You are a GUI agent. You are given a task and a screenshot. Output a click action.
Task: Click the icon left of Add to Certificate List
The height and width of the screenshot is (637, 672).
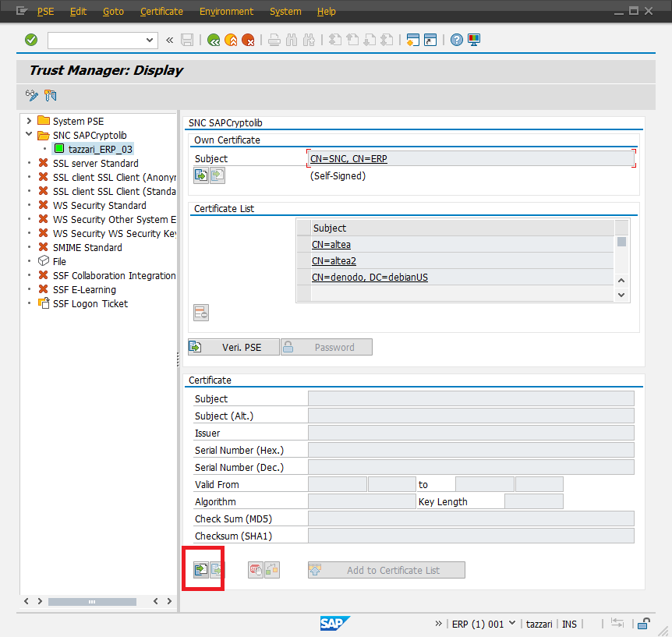click(272, 570)
